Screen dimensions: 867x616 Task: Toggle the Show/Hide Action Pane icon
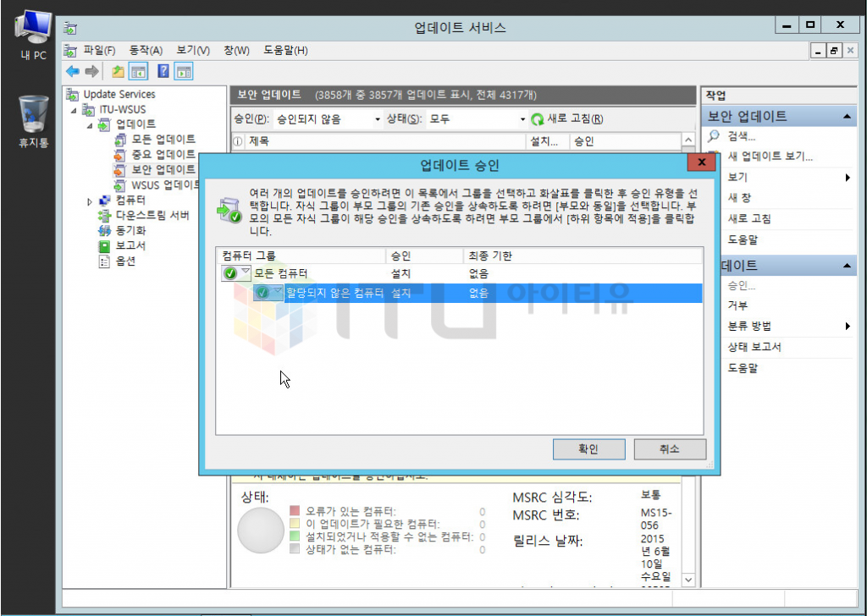pos(183,72)
